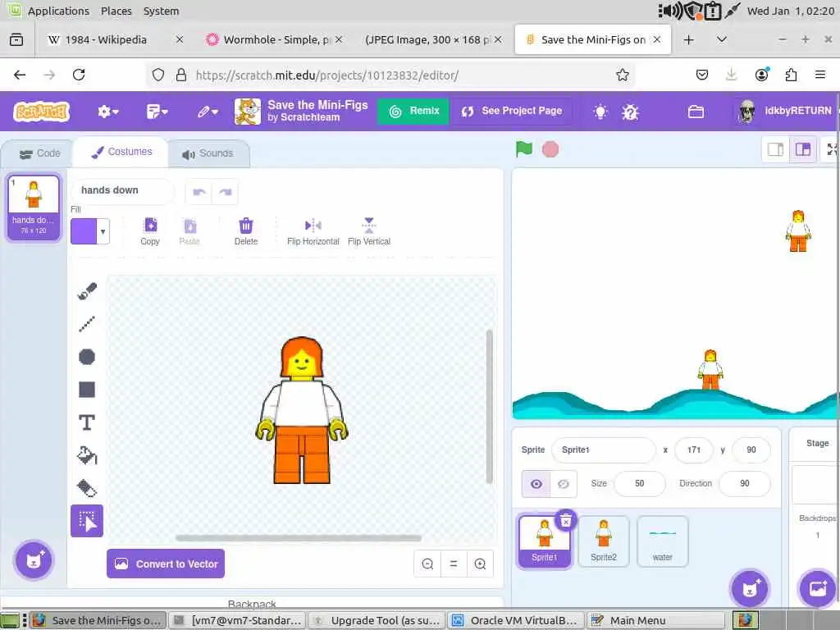Edit the costume name field 'hands down'
Viewport: 840px width, 630px height.
(123, 190)
